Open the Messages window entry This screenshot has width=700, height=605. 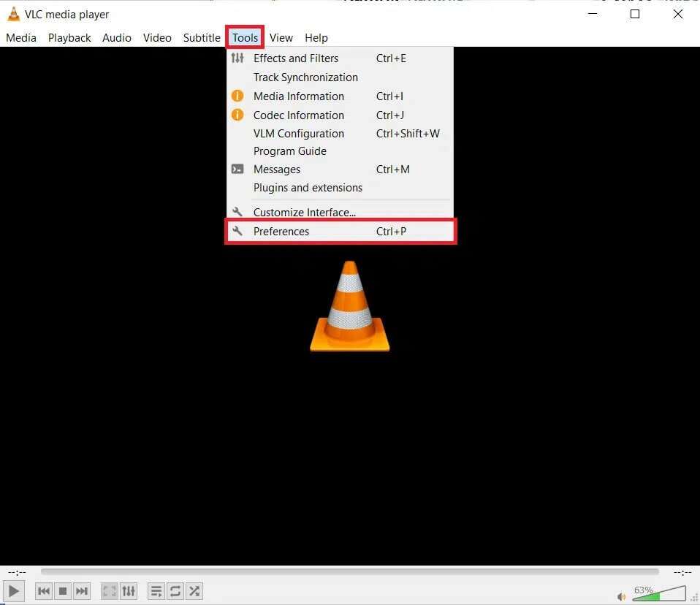tap(341, 170)
